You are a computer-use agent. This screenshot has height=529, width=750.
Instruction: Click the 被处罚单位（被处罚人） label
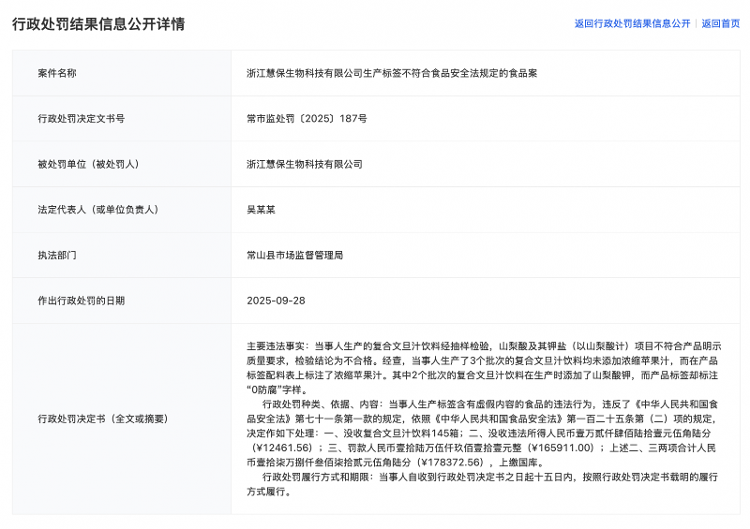88,164
